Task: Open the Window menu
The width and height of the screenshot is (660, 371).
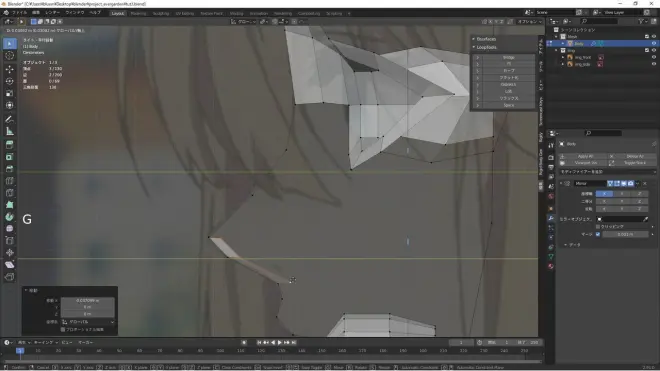Action: [75, 13]
